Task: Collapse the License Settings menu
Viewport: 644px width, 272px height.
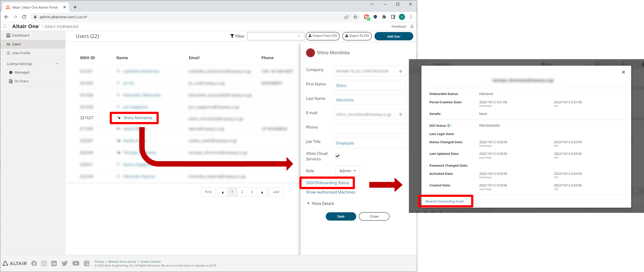Action: coord(57,64)
